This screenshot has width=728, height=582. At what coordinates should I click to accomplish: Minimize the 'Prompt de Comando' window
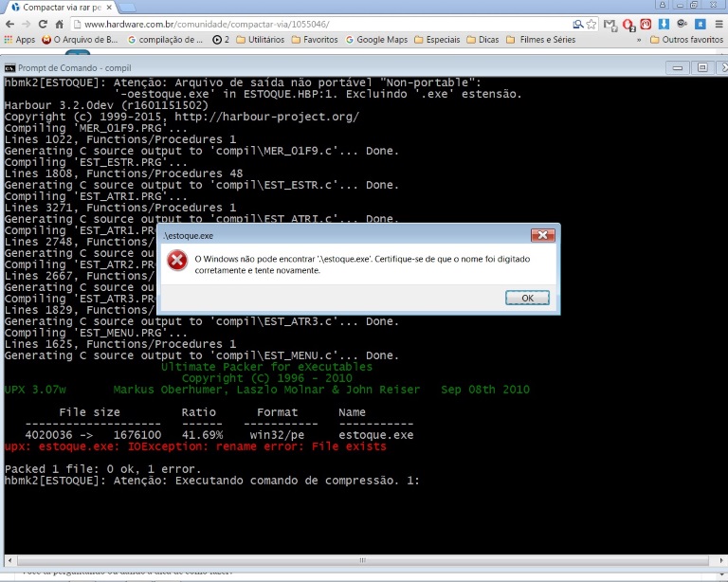(x=678, y=68)
